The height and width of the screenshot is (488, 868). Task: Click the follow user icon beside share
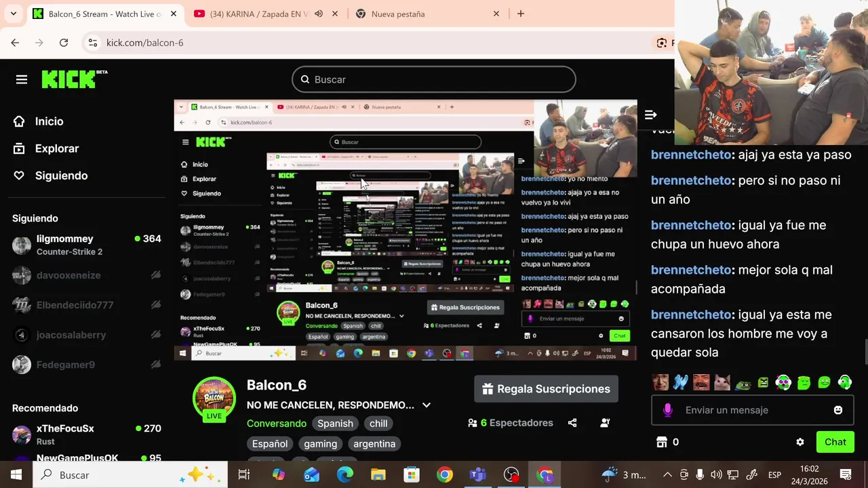tap(605, 423)
